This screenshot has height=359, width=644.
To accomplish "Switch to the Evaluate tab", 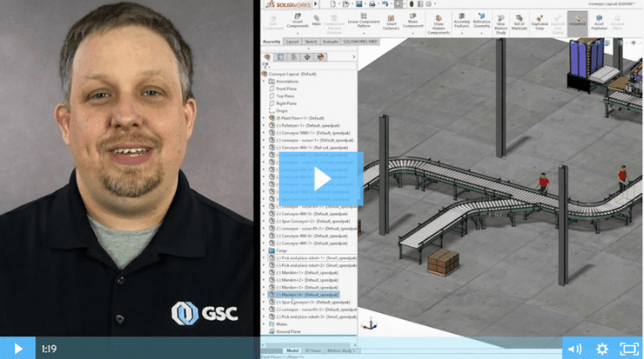I will point(330,40).
